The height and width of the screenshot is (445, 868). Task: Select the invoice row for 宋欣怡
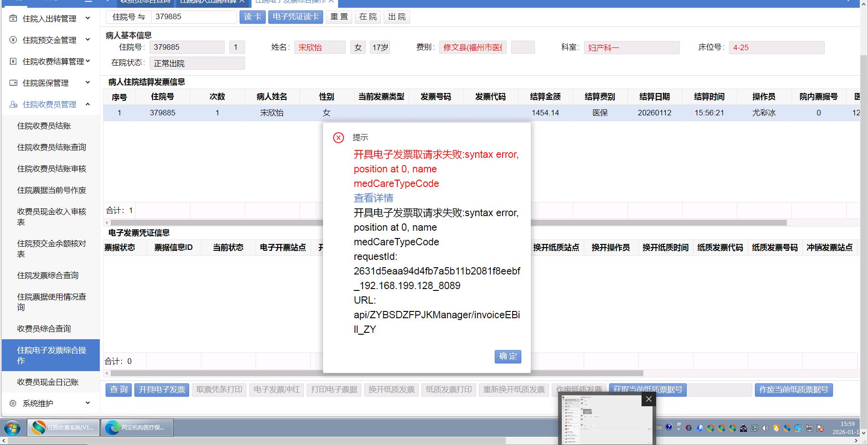click(481, 113)
